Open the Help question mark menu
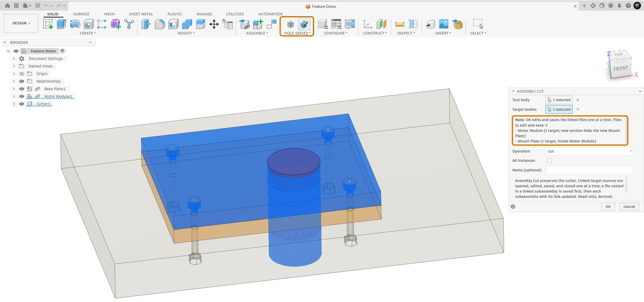The image size is (644, 302). 628,5
